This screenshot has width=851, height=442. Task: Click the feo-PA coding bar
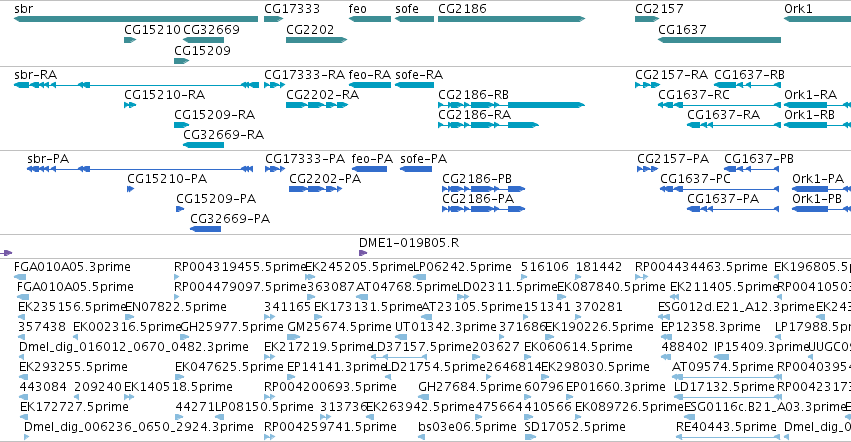point(370,169)
